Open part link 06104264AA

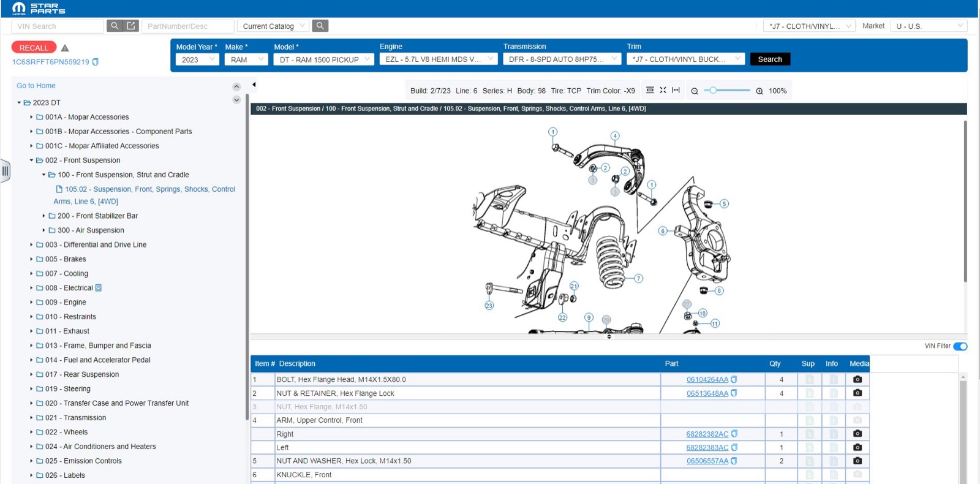707,380
